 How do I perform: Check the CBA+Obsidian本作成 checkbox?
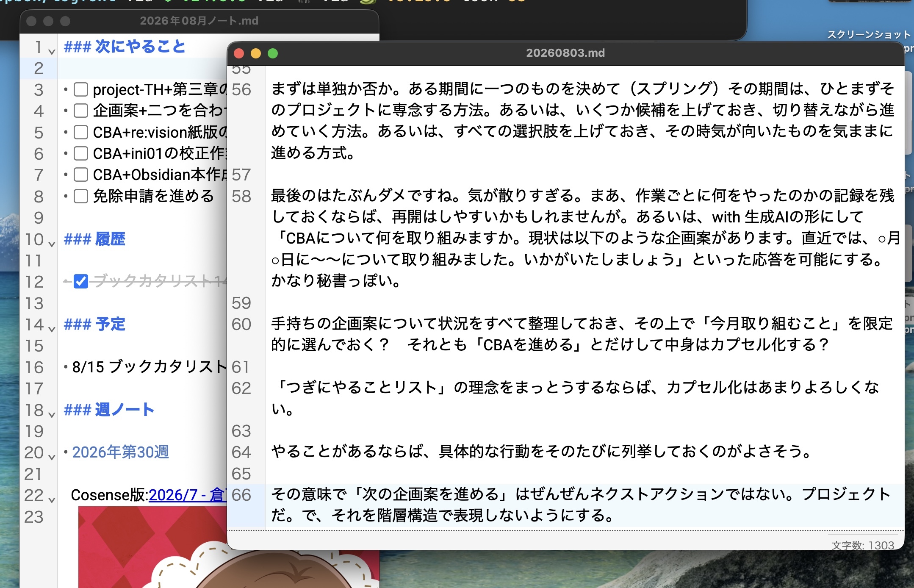[x=80, y=175]
